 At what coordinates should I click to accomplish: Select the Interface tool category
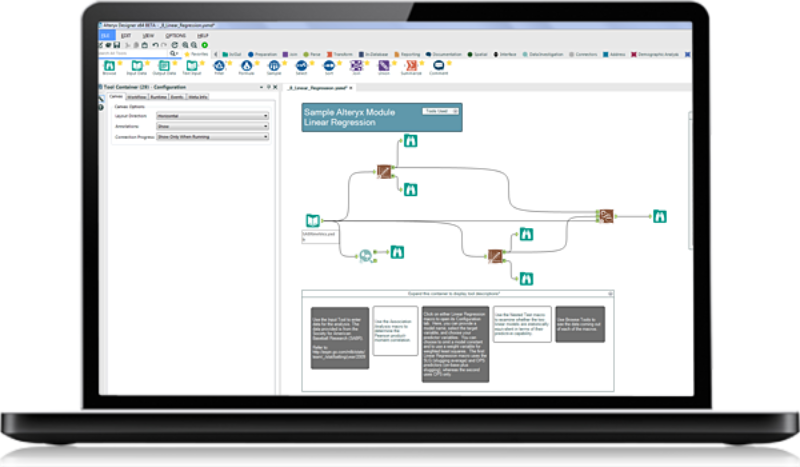pos(505,54)
